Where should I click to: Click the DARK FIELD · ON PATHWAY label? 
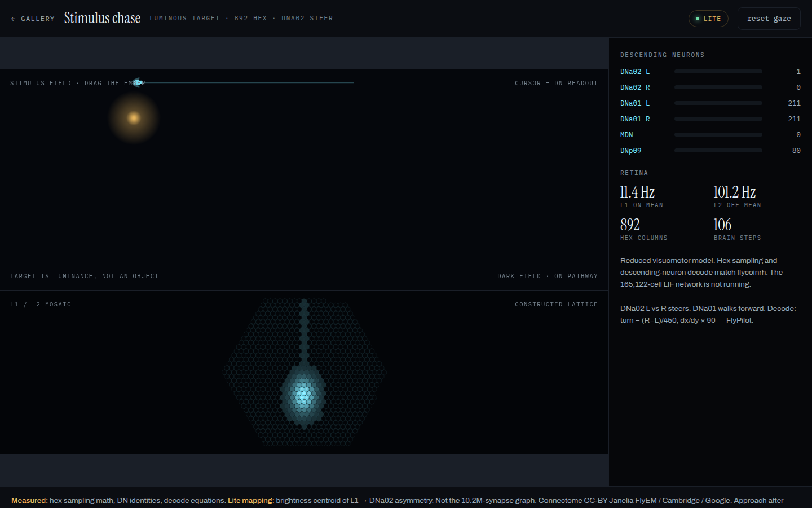pyautogui.click(x=548, y=276)
